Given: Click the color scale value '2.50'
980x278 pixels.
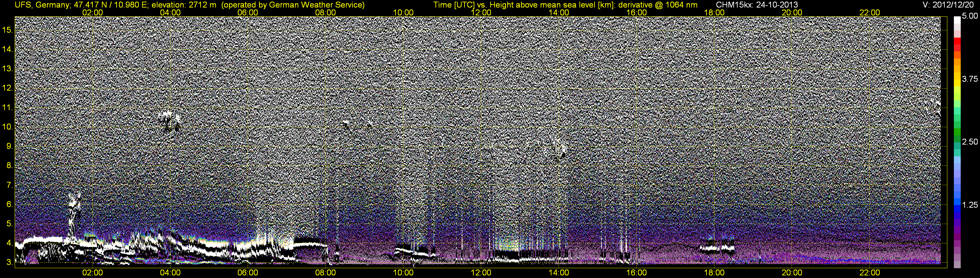Looking at the screenshot, I should 970,142.
